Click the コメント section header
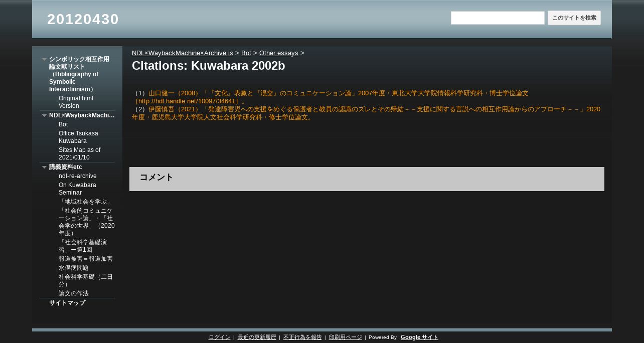644x343 pixels. (x=367, y=179)
